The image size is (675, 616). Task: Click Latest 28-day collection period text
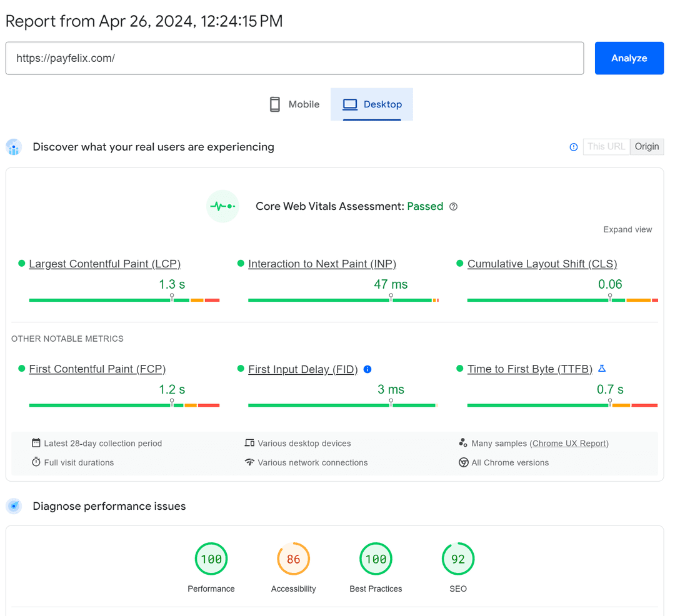[x=103, y=443]
